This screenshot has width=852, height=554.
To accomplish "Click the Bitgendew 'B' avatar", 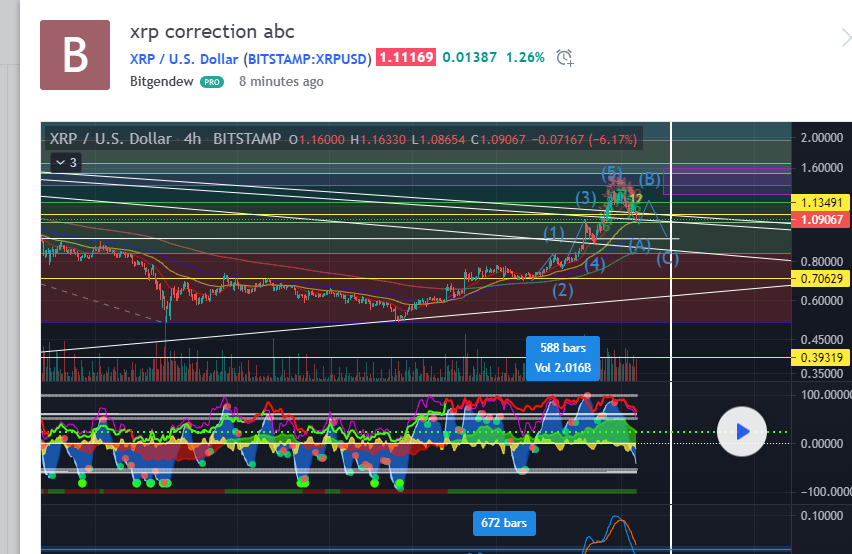I will [x=75, y=54].
